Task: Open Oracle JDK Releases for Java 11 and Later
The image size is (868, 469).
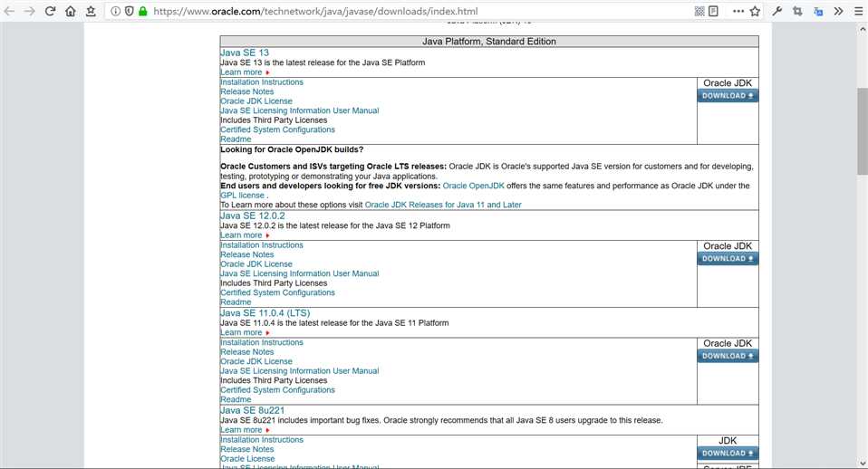Action: tap(443, 205)
